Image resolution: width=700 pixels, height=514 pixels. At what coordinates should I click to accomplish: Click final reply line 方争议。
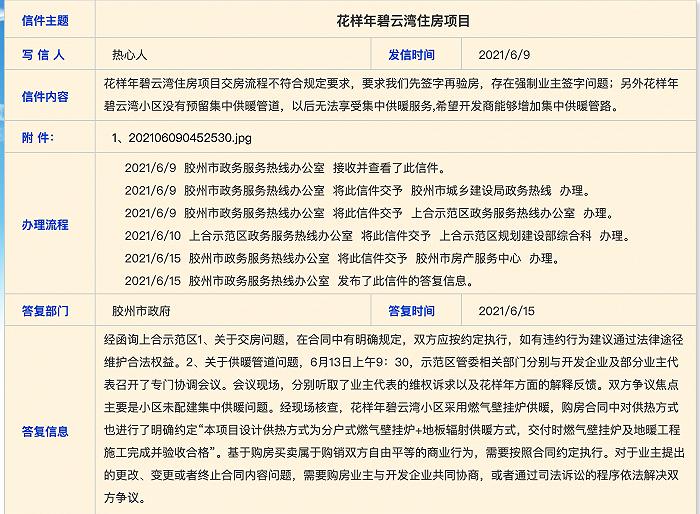(125, 498)
